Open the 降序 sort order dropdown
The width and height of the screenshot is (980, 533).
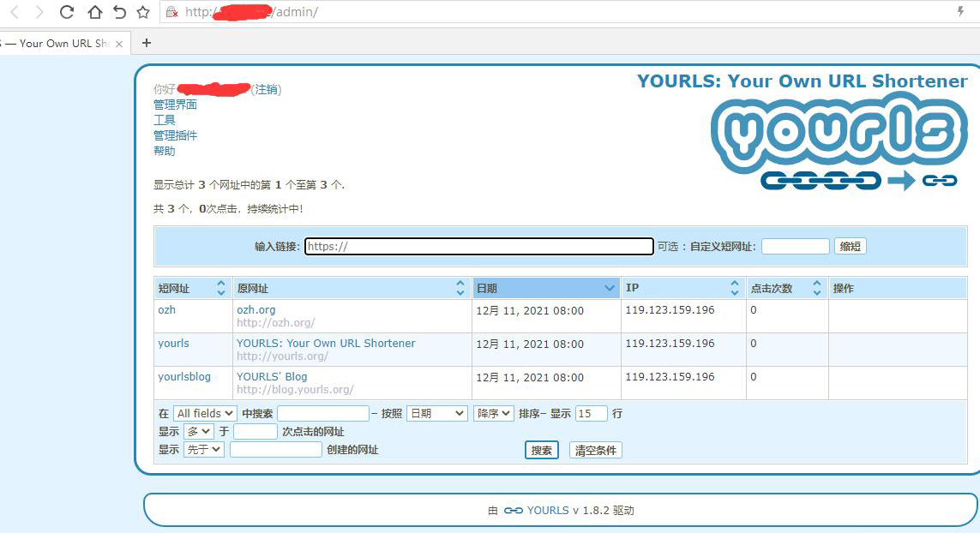click(x=494, y=414)
